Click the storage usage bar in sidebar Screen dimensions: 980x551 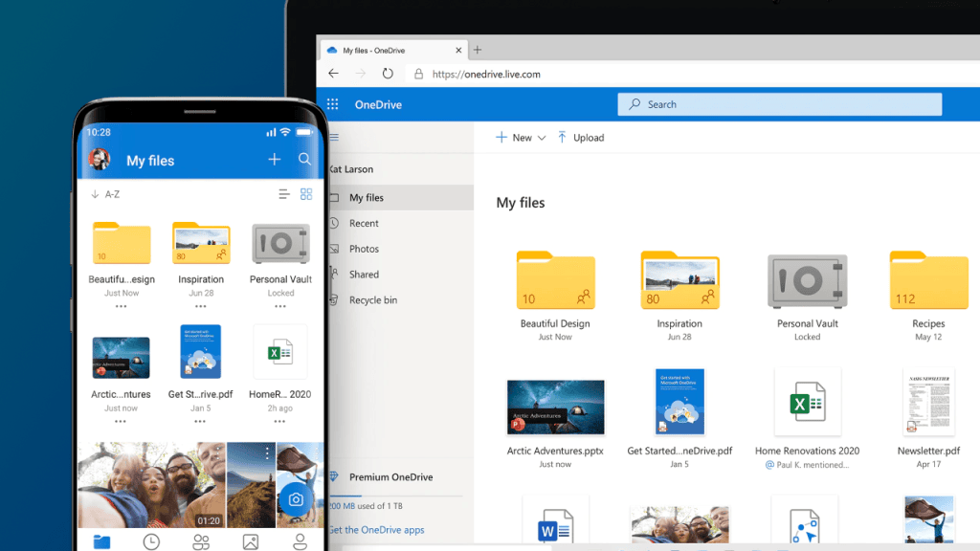(396, 496)
